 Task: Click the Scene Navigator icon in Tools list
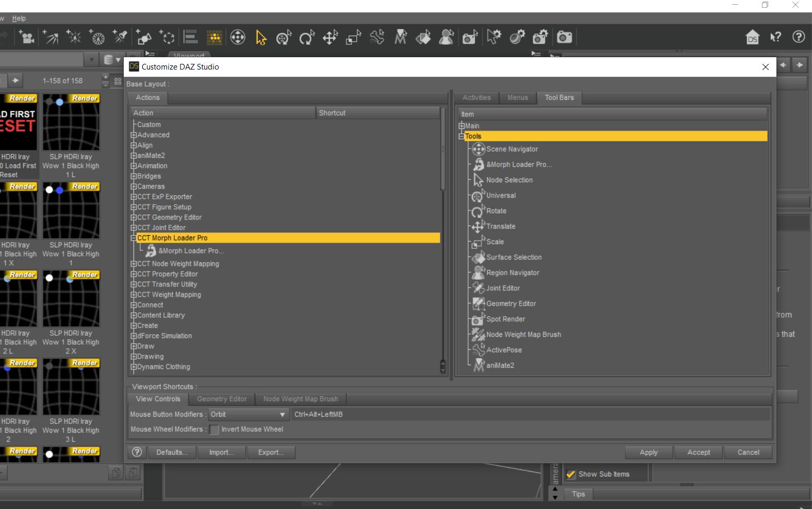point(478,149)
